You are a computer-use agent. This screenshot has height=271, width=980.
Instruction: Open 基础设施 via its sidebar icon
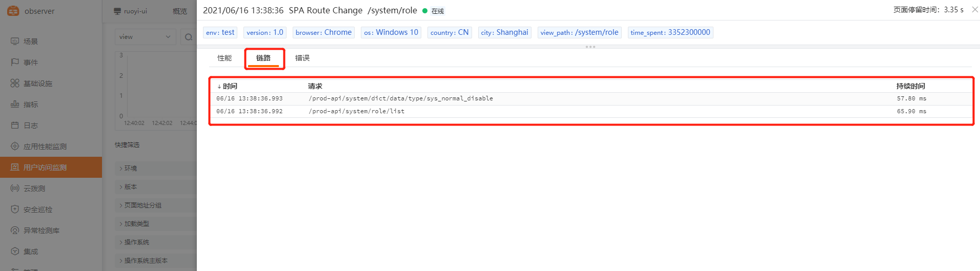pos(15,83)
